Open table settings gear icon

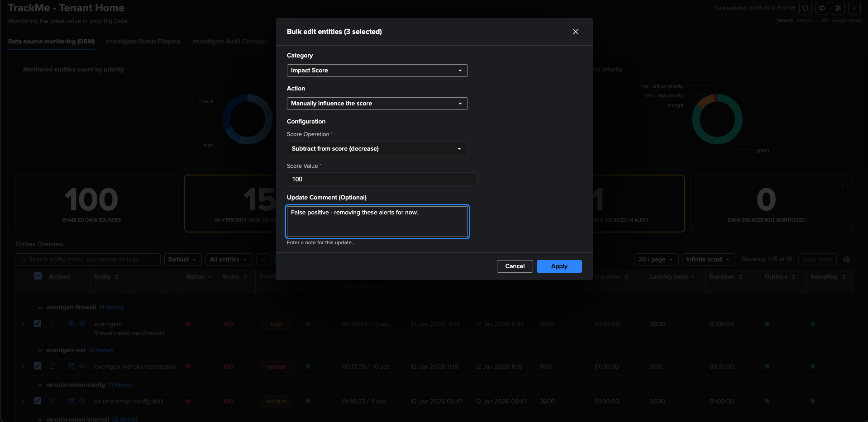(847, 260)
